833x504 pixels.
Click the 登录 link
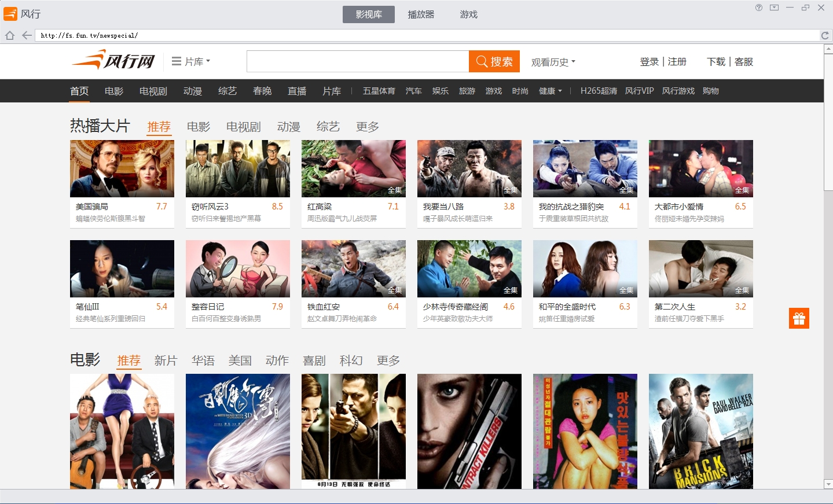tap(649, 61)
